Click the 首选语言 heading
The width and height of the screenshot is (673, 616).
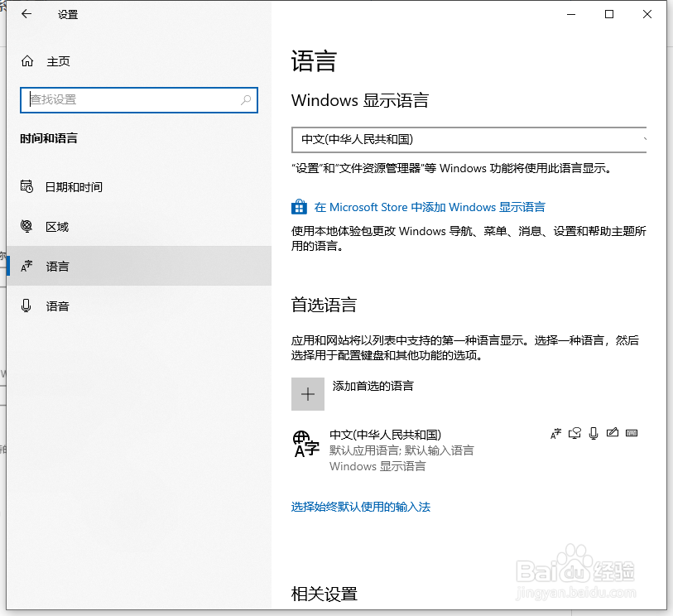pos(324,305)
